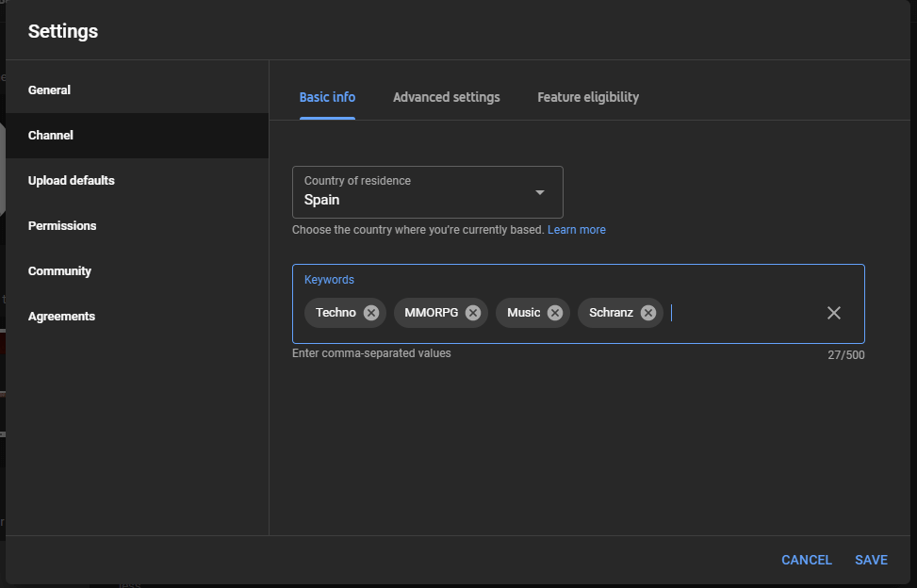Image resolution: width=917 pixels, height=588 pixels.
Task: Remove the MMORPG keyword chip
Action: pyautogui.click(x=473, y=313)
